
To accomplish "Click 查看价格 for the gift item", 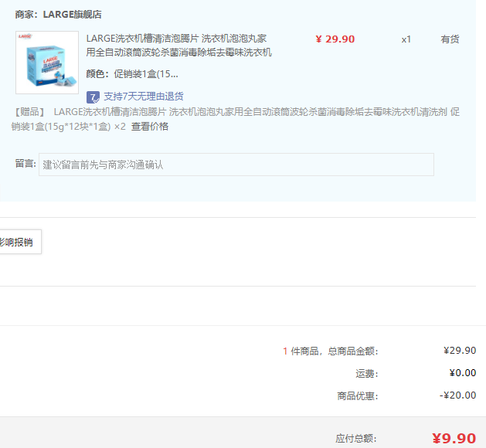I will click(x=150, y=127).
